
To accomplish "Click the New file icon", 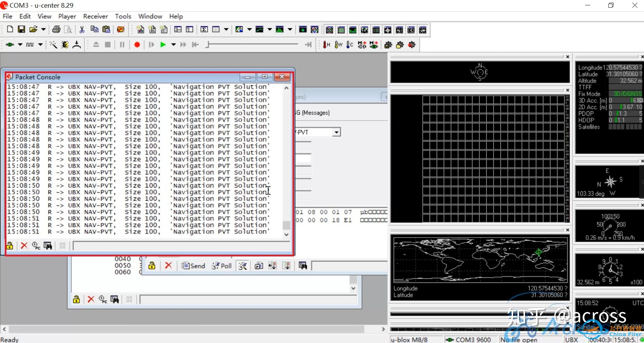I will point(10,30).
